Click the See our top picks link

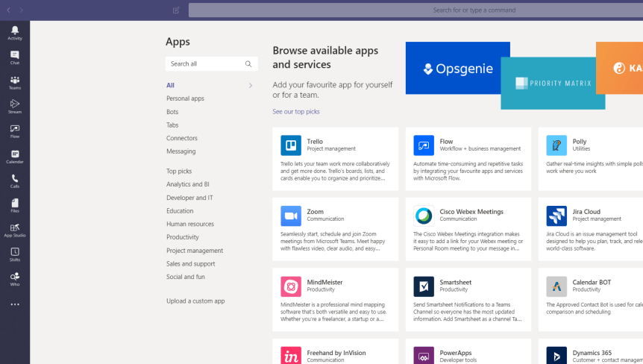click(x=296, y=112)
